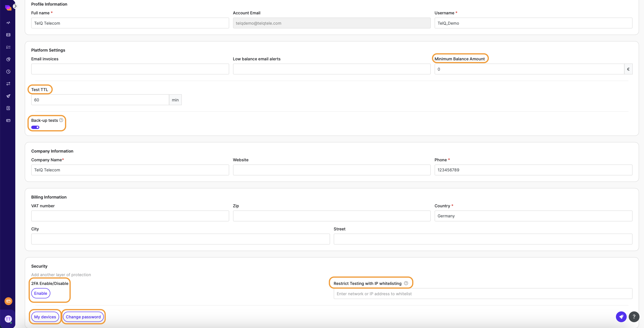Open the question mark help button

click(634, 317)
